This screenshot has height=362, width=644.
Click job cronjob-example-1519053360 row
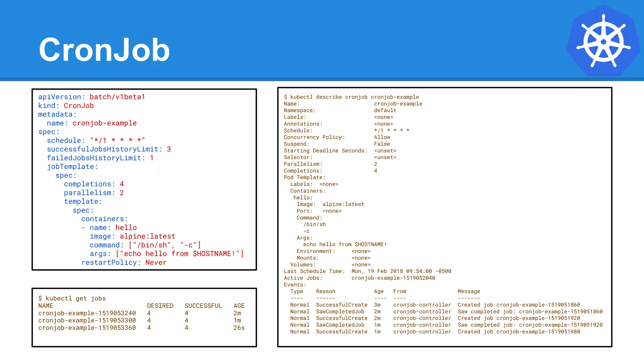coord(87,328)
